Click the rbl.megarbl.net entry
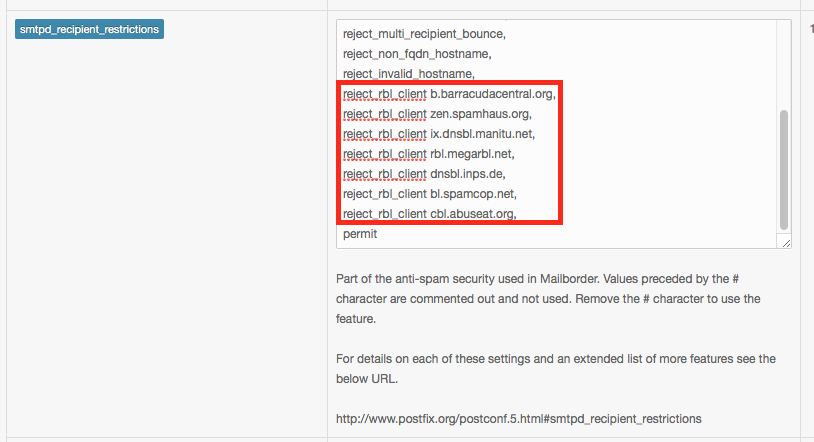814x442 pixels. (472, 154)
